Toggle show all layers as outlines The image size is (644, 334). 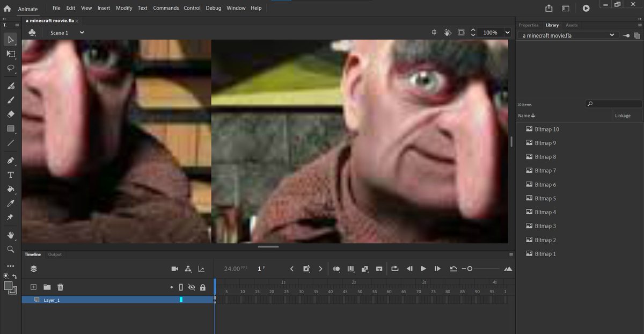pos(181,287)
